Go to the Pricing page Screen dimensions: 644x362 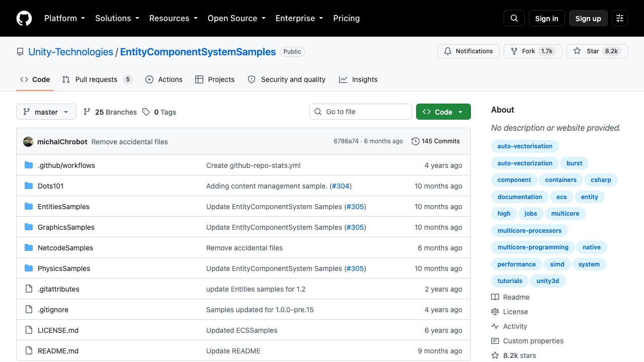[x=346, y=18]
